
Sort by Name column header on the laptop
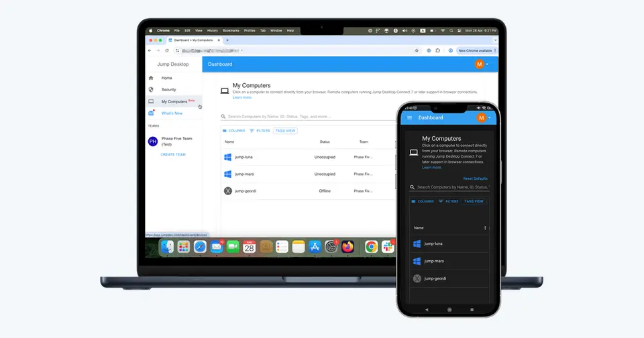point(229,142)
